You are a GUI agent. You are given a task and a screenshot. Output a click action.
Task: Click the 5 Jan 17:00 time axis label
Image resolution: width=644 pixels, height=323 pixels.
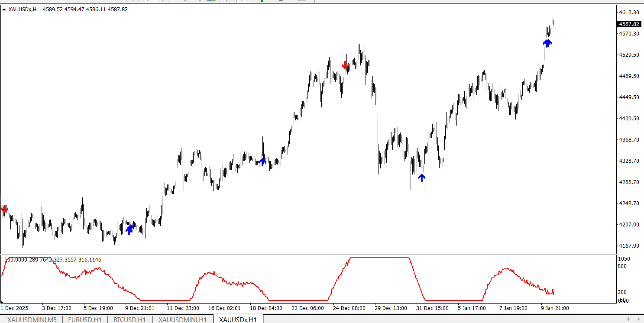[x=472, y=308]
